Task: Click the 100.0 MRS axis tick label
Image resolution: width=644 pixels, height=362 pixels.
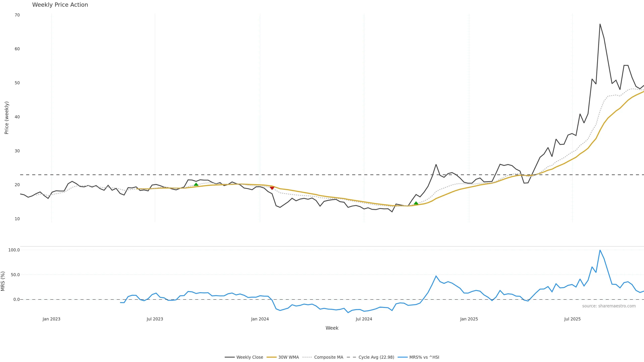Action: (x=14, y=250)
